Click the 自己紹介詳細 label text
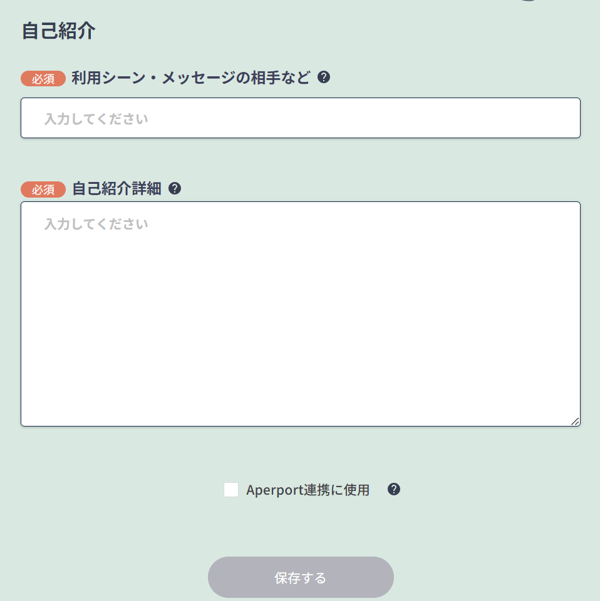 (117, 189)
